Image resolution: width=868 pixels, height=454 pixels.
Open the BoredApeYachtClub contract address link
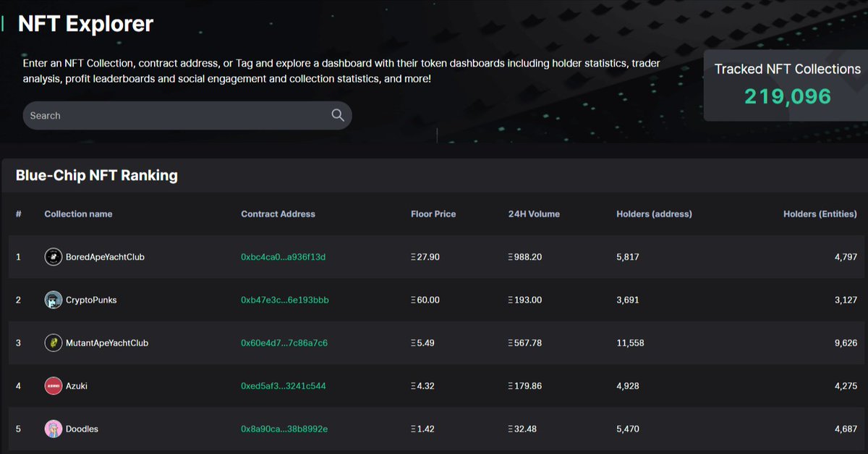(x=284, y=257)
